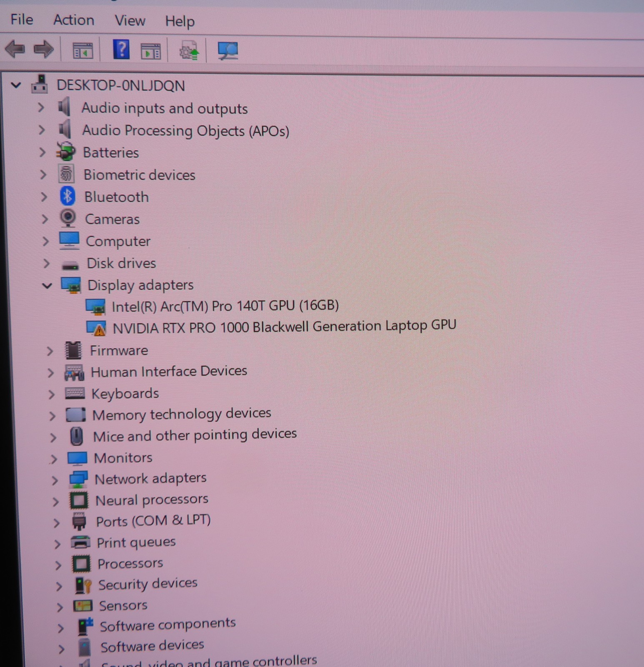Expand the Keyboards category chevron

click(x=52, y=394)
